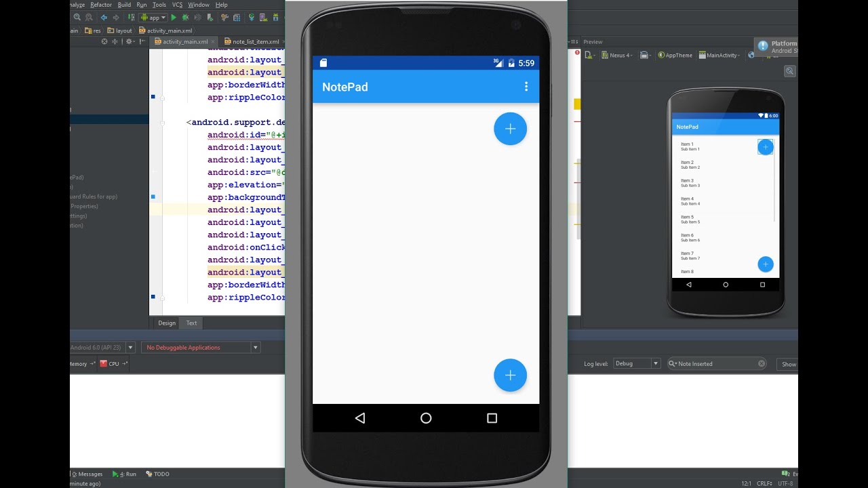Select the Memory monitor tab
868x488 pixels.
[x=82, y=364]
